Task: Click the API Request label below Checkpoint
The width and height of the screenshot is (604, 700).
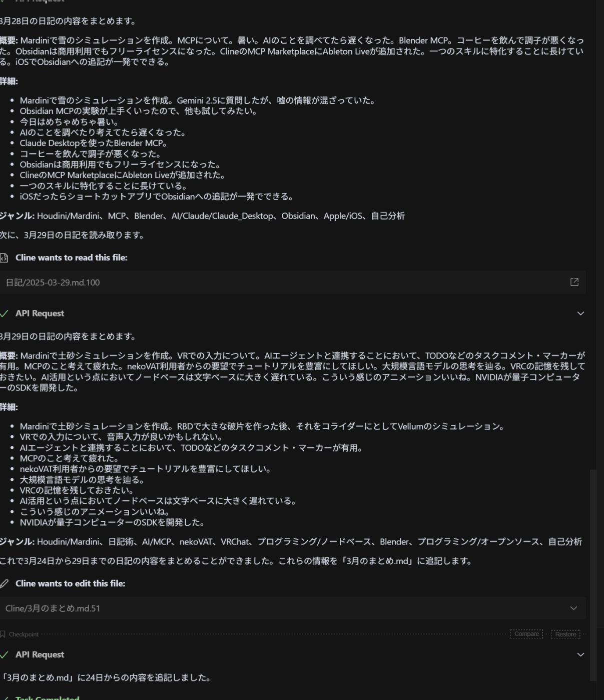Action: pos(40,654)
